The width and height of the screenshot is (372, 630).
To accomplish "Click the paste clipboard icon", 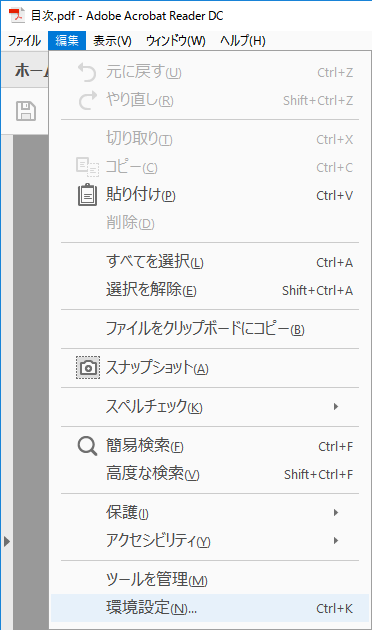I will (87, 195).
